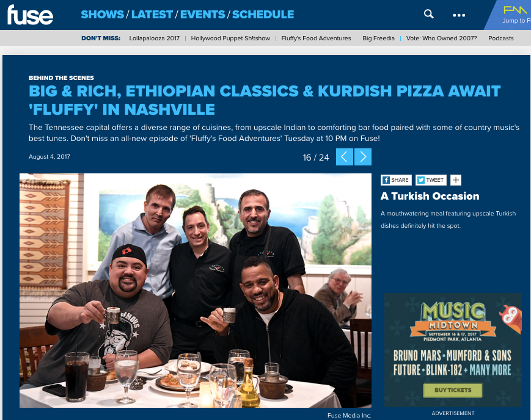Viewport: 531px width, 420px height.
Task: Open the search magnifier icon
Action: tap(429, 14)
